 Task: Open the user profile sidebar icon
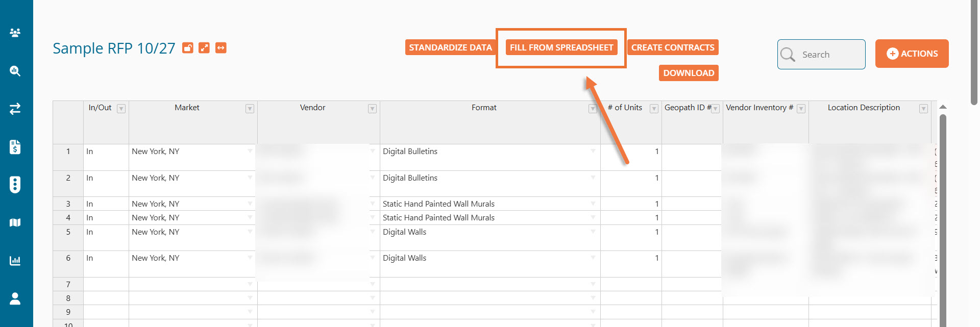pos(15,298)
